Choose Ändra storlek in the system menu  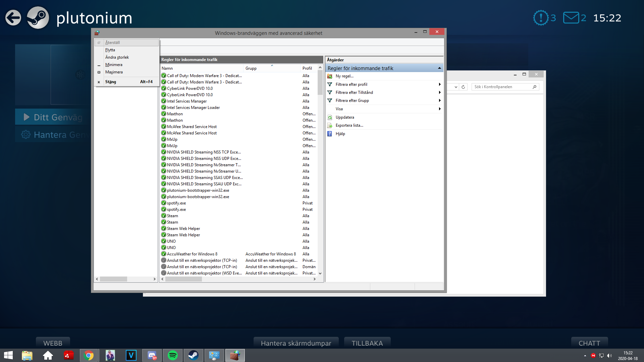126,57
